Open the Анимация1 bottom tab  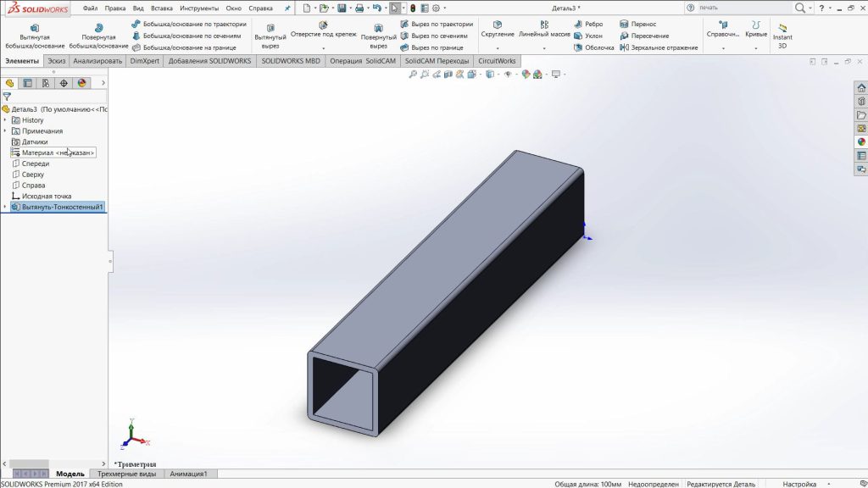[x=188, y=474]
